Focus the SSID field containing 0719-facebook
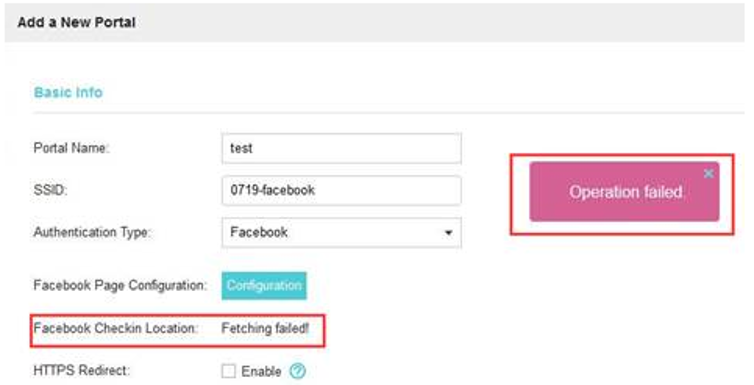 tap(341, 190)
